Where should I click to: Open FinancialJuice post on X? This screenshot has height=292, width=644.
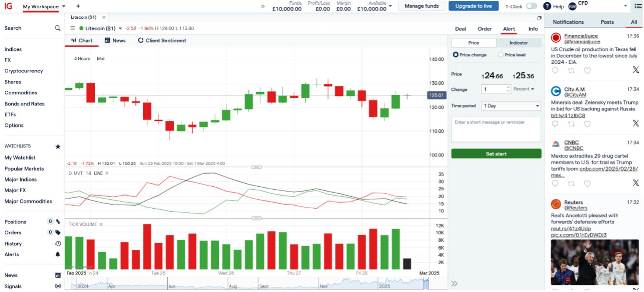[x=636, y=70]
